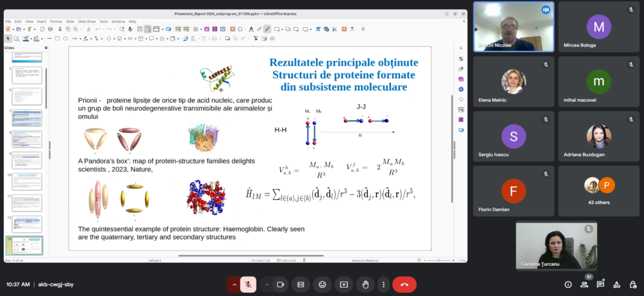The image size is (644, 296).
Task: Click the red leave call button
Action: (x=404, y=285)
